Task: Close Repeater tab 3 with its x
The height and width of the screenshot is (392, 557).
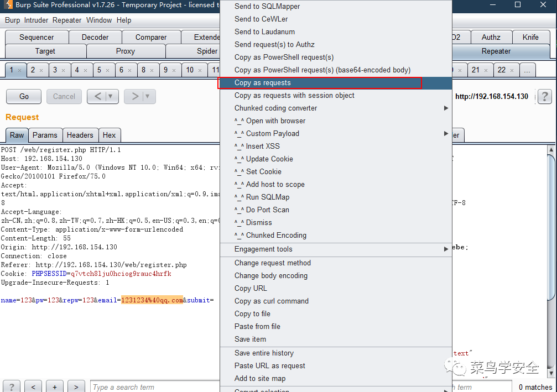Action: pyautogui.click(x=63, y=70)
